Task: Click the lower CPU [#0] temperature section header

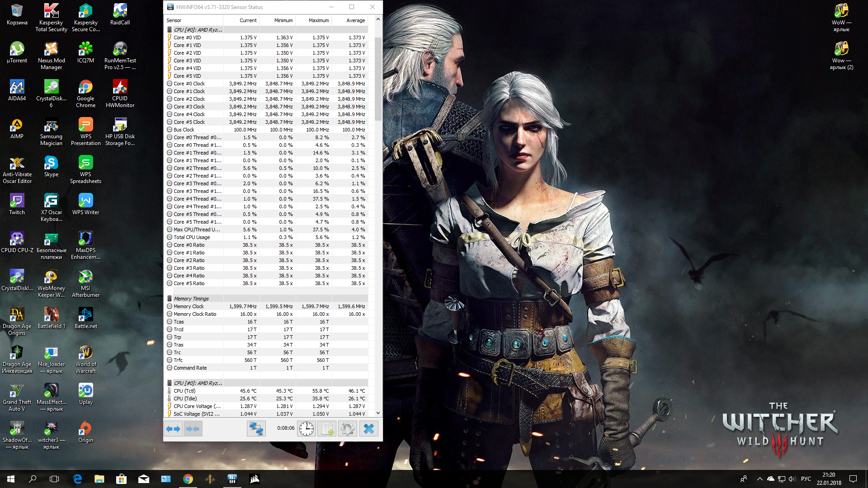Action: pyautogui.click(x=198, y=383)
